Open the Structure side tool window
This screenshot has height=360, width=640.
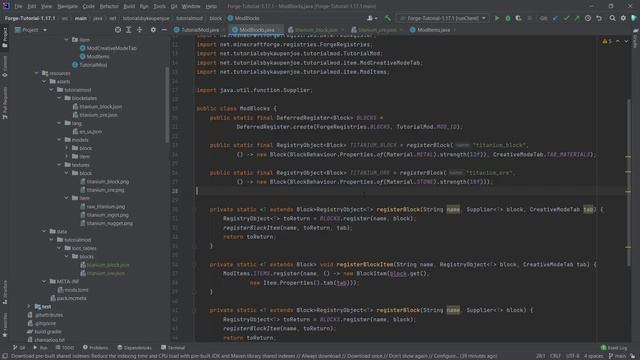5,292
